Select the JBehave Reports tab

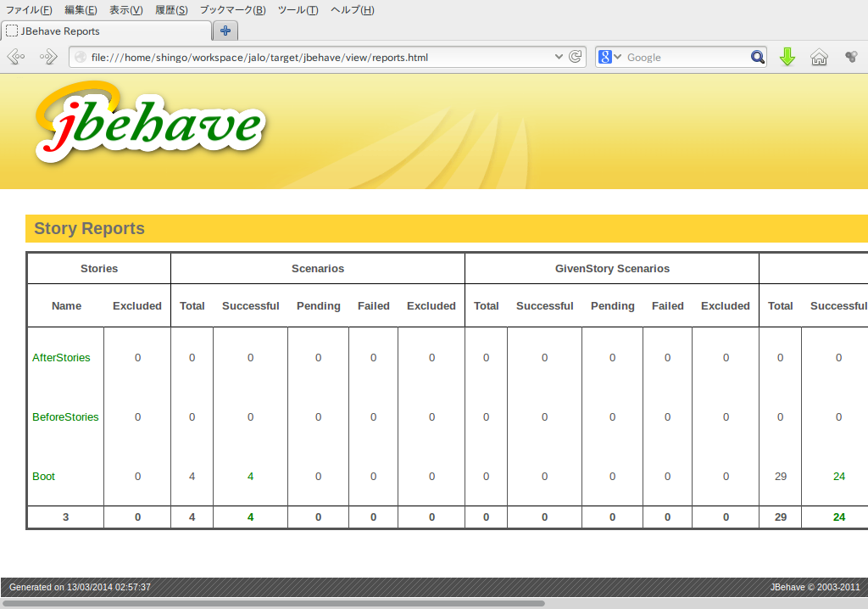coord(106,31)
